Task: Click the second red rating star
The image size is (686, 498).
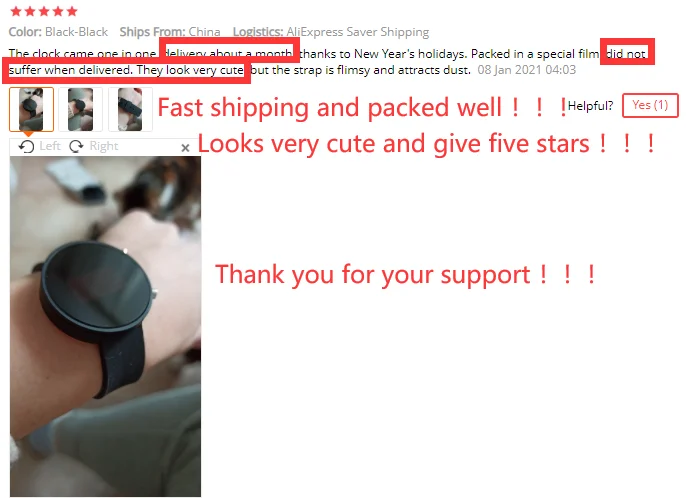Action: [x=30, y=11]
